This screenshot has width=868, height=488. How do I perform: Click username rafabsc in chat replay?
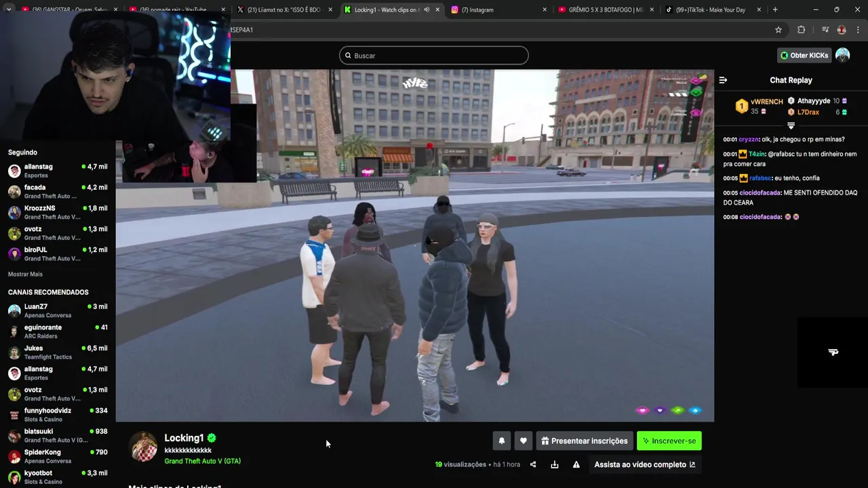pyautogui.click(x=760, y=178)
